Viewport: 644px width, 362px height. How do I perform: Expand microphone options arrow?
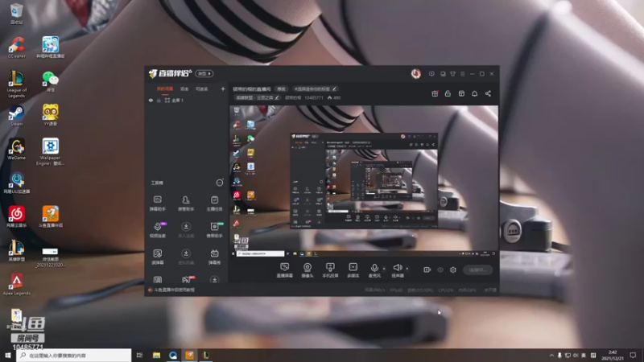pos(384,269)
